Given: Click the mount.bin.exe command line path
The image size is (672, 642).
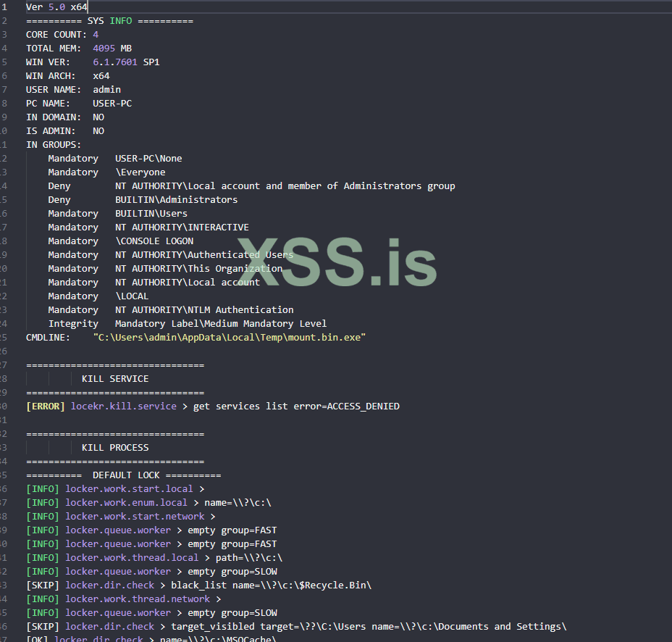Looking at the screenshot, I should pos(229,338).
